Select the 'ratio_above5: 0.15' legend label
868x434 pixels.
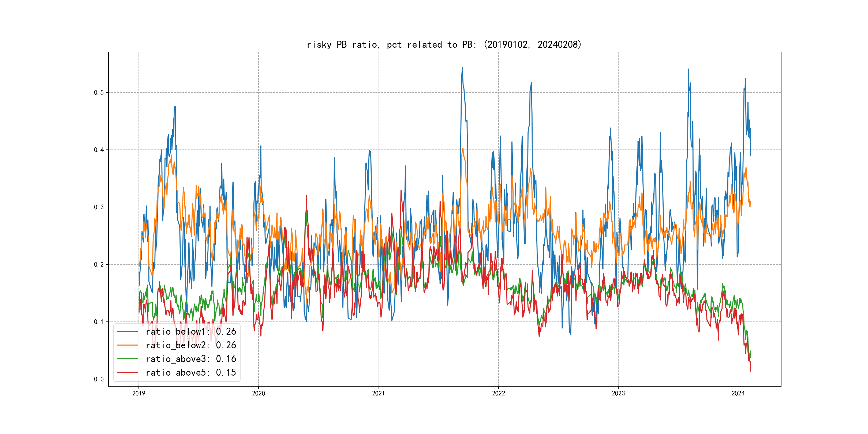tap(191, 372)
